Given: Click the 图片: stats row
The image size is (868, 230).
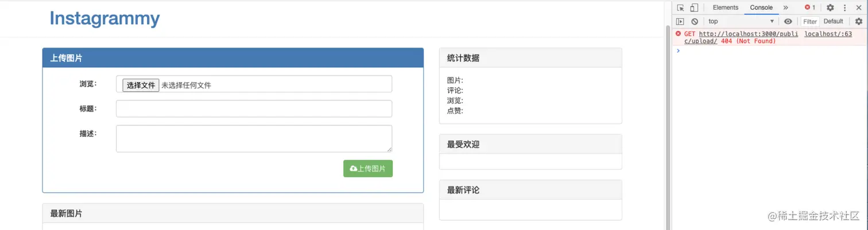Looking at the screenshot, I should tap(455, 80).
